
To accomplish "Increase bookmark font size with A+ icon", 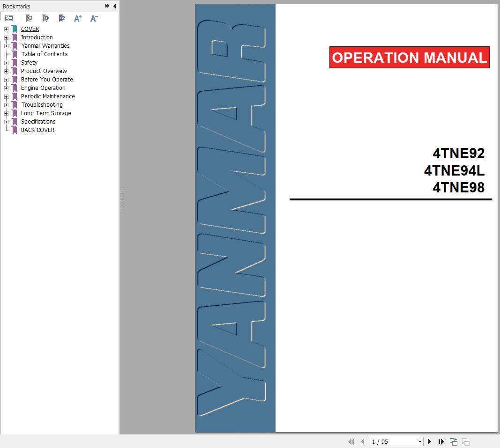I will [x=77, y=18].
